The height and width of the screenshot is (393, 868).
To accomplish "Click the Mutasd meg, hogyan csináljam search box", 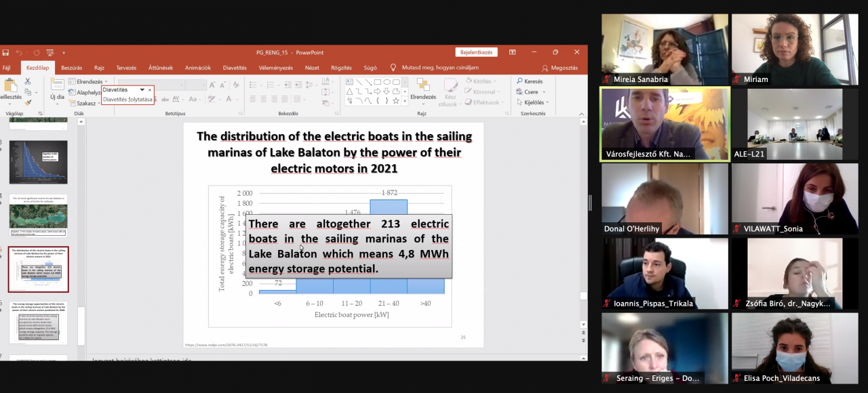I will coord(434,68).
